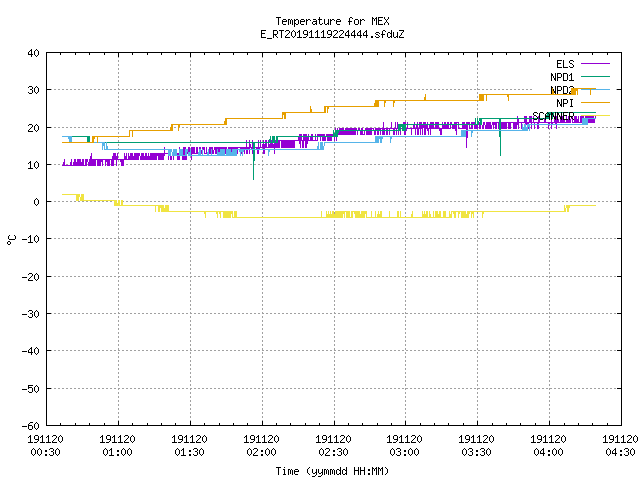The width and height of the screenshot is (640, 480).
Task: Click the x-axis tick label 191120 00:30
Action: click(45, 446)
